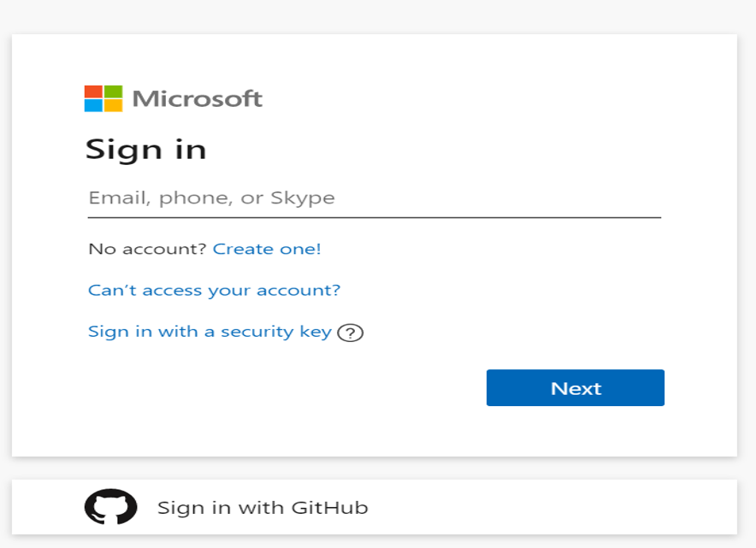
Task: Click the Microsoft wordmark text
Action: coord(198,99)
